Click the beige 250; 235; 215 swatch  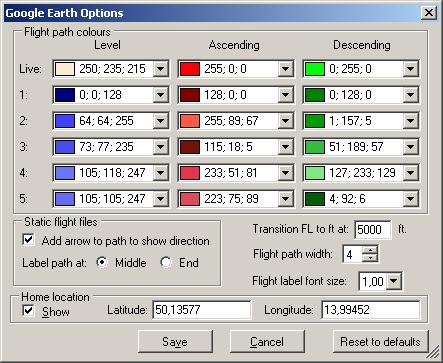[65, 69]
